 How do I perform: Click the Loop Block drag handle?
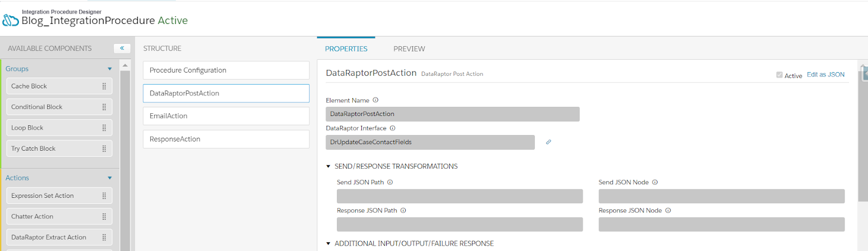coord(104,128)
